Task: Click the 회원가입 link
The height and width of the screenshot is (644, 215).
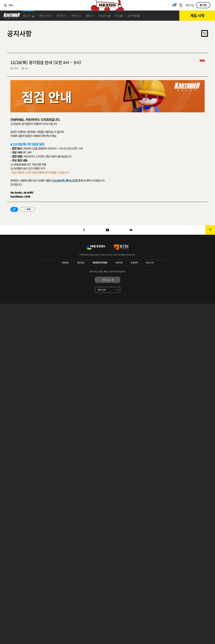Action: tap(190, 5)
